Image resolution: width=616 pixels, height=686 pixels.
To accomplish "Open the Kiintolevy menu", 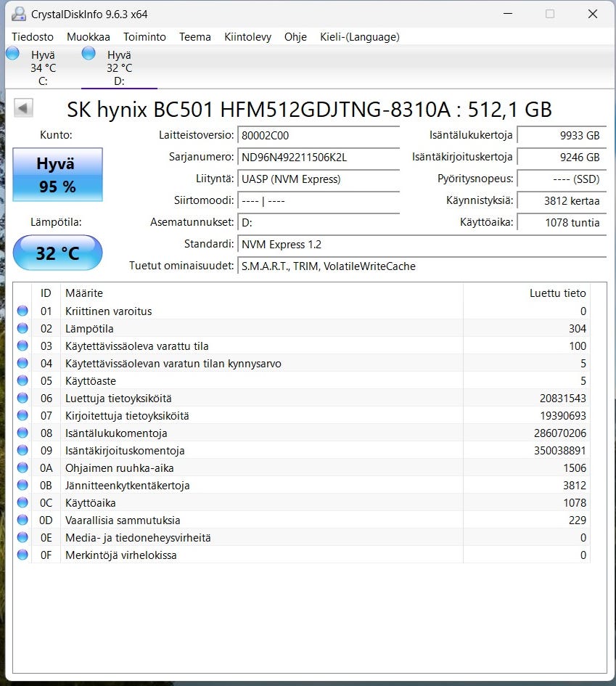I will 248,37.
